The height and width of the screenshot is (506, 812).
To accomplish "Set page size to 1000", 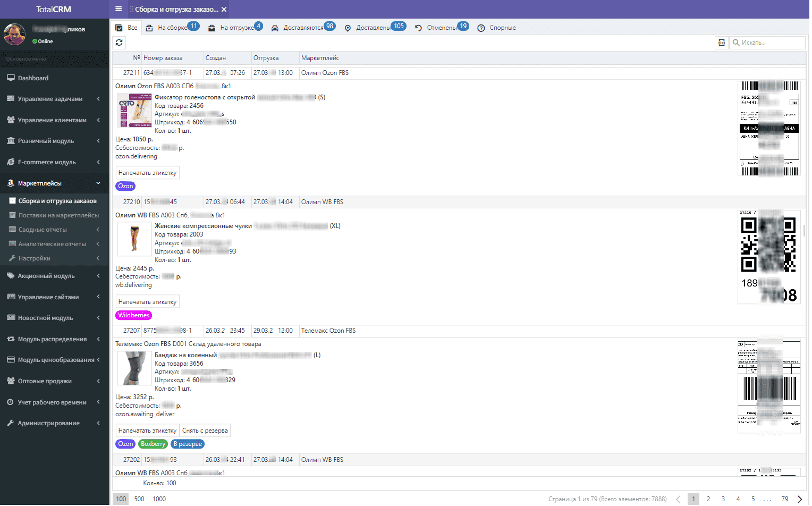I will pos(159,499).
